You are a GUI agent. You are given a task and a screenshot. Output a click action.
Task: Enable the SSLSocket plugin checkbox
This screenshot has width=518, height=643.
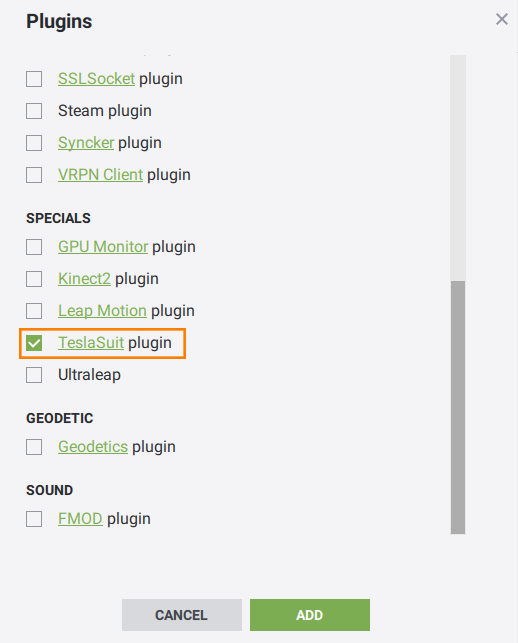click(x=34, y=79)
